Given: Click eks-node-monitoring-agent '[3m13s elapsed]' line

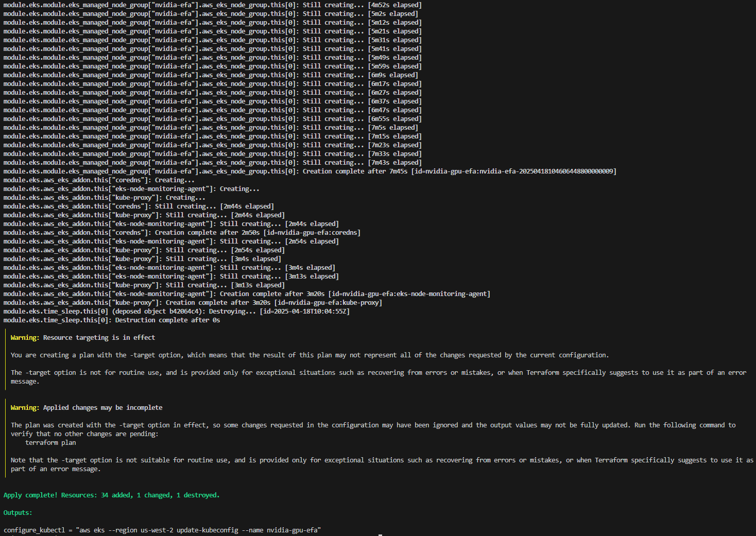Looking at the screenshot, I should [x=171, y=276].
